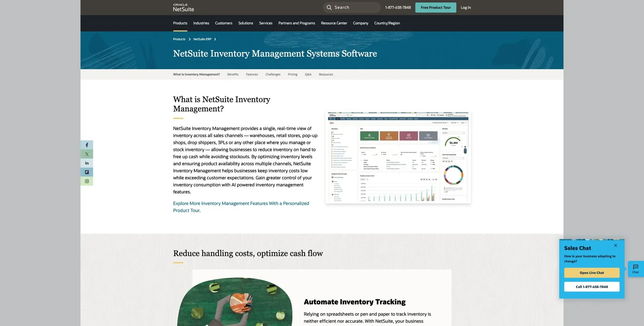This screenshot has width=644, height=326.
Task: Click the Automate Inventory Tracking heading
Action: 355,302
